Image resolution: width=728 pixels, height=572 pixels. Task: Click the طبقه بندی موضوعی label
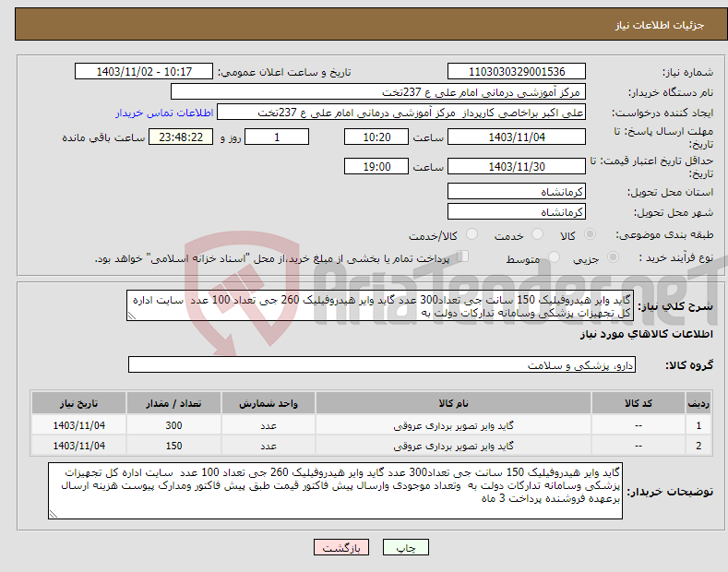coord(664,235)
